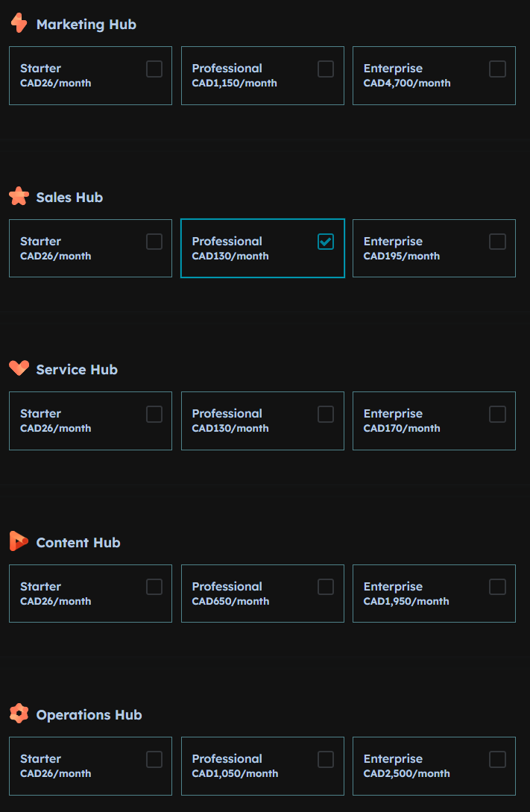530x812 pixels.
Task: Check the Marketing Hub Starter checkbox
Action: point(154,69)
